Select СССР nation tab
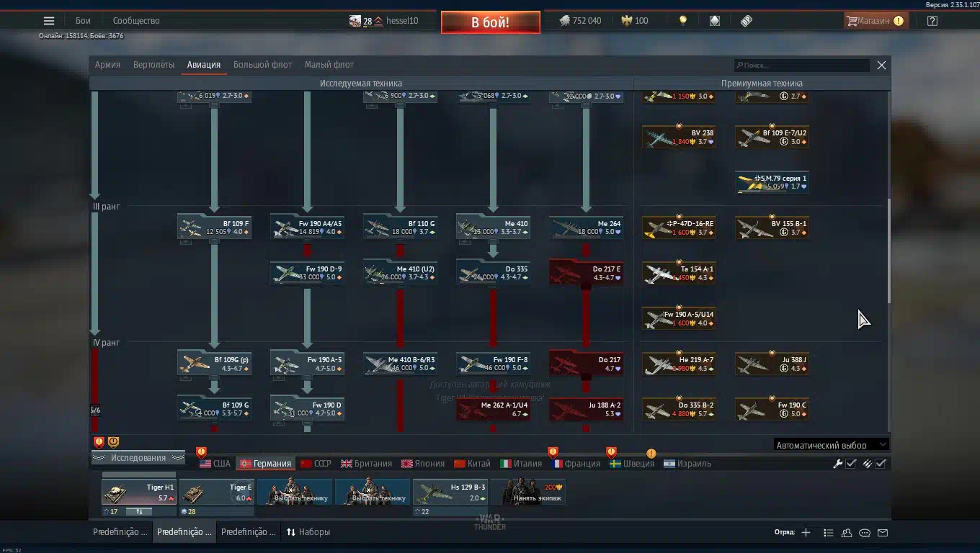Viewport: 980px width, 553px height. [316, 464]
